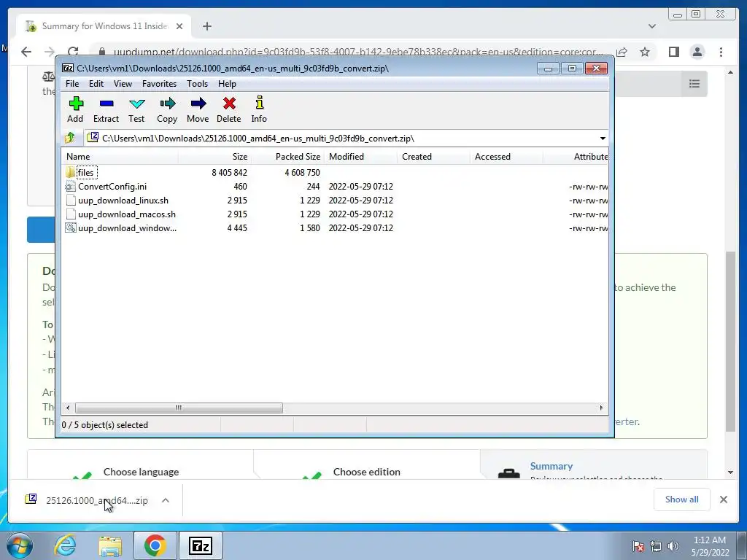Switch to Chrome in taskbar
The width and height of the screenshot is (747, 560).
(x=155, y=545)
